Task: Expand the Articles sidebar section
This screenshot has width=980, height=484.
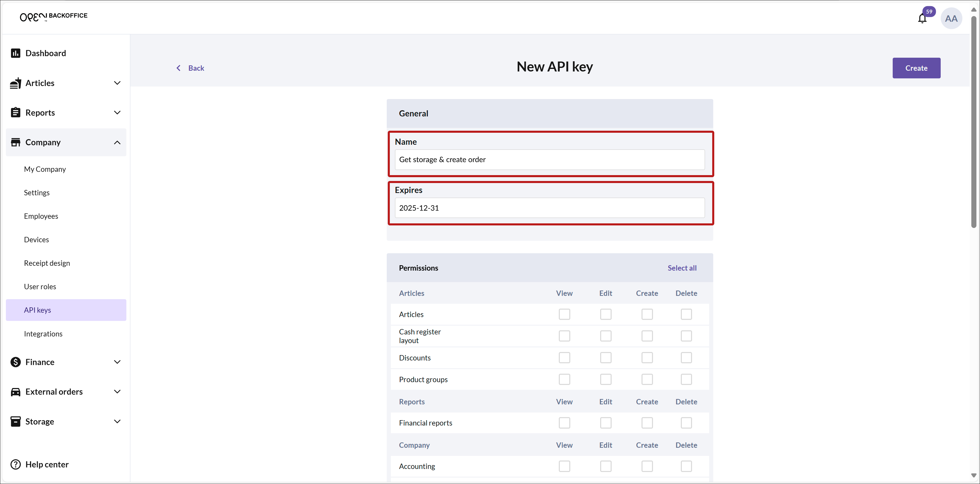Action: tap(117, 83)
